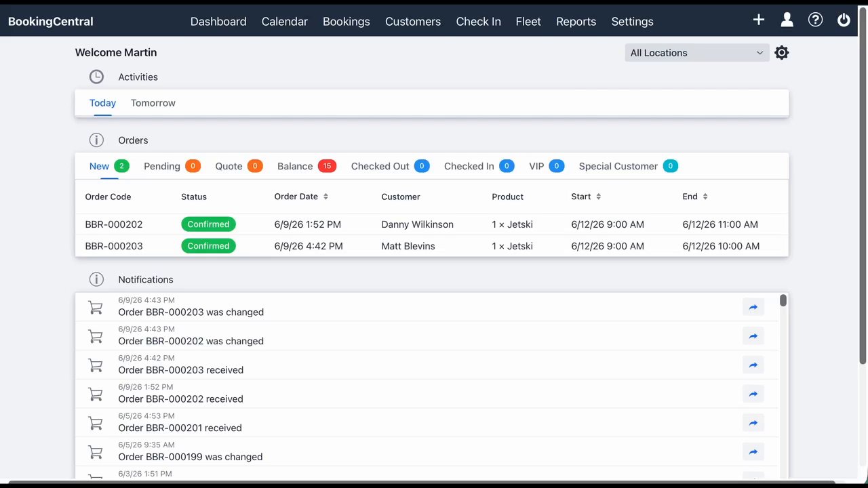Go to Dashboard in the top menu
868x488 pixels.
(x=218, y=21)
